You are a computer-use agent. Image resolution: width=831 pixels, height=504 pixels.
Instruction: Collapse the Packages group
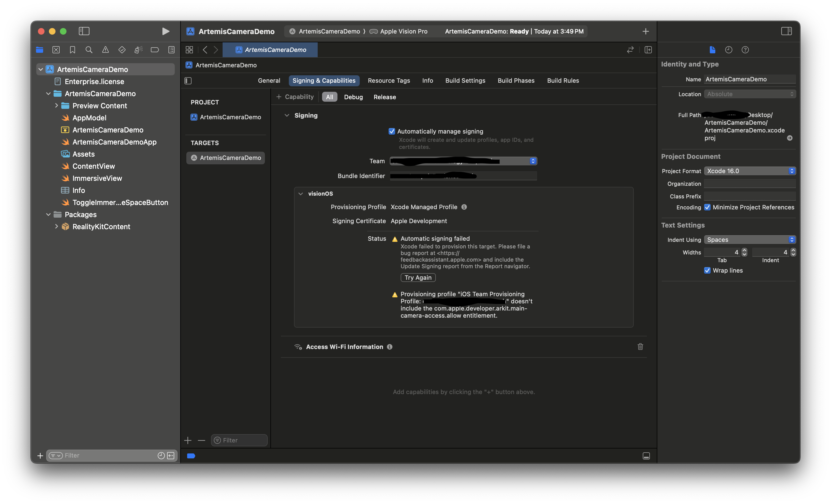(x=48, y=215)
